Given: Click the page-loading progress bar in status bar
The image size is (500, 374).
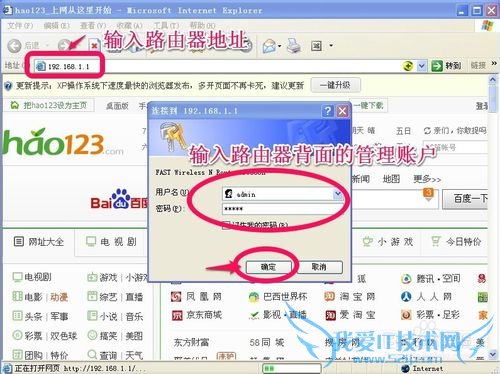Looking at the screenshot, I should tap(292, 368).
